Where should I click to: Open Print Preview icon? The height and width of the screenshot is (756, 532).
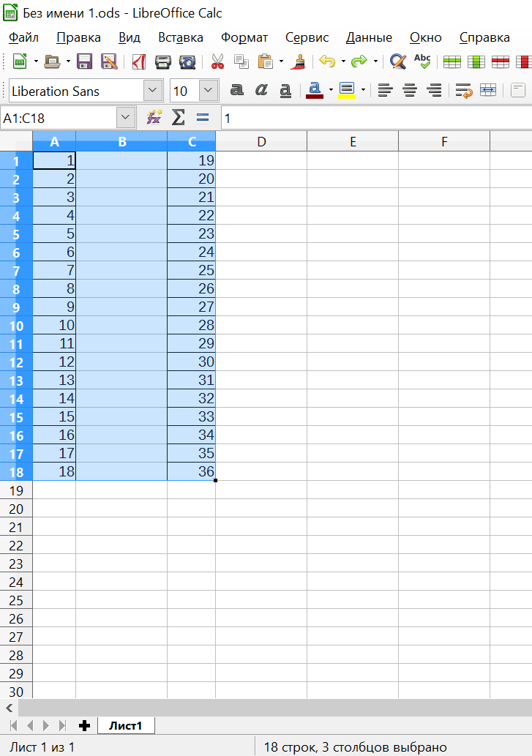pyautogui.click(x=187, y=61)
